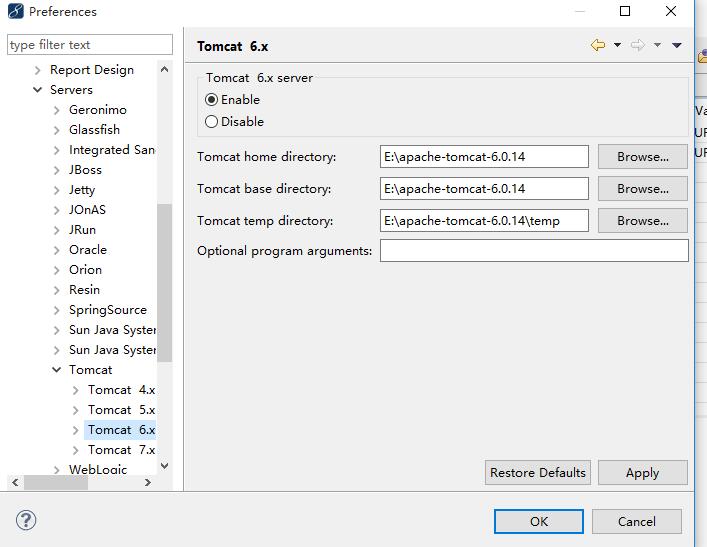Image resolution: width=707 pixels, height=547 pixels.
Task: Expand the Jetty node
Action: click(56, 190)
